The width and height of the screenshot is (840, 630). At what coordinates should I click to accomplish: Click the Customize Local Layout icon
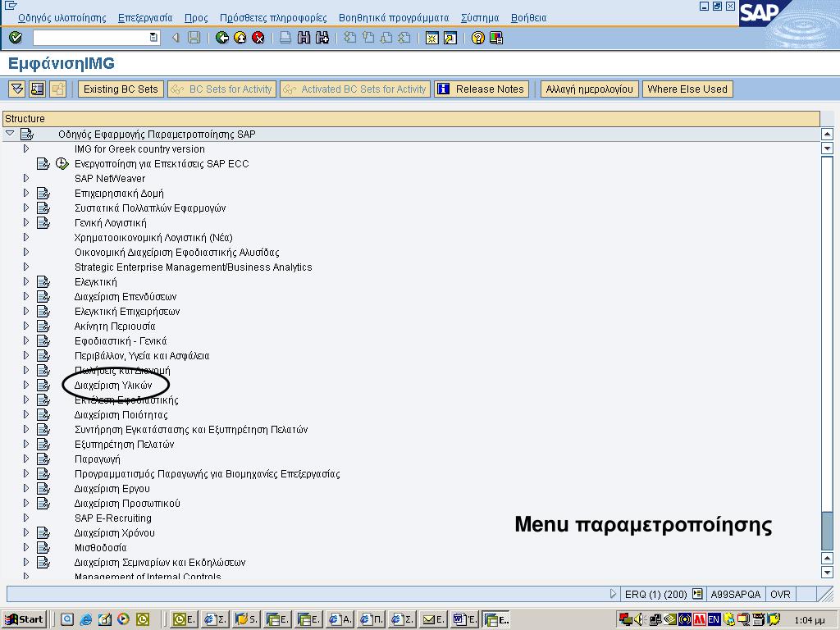[x=496, y=38]
